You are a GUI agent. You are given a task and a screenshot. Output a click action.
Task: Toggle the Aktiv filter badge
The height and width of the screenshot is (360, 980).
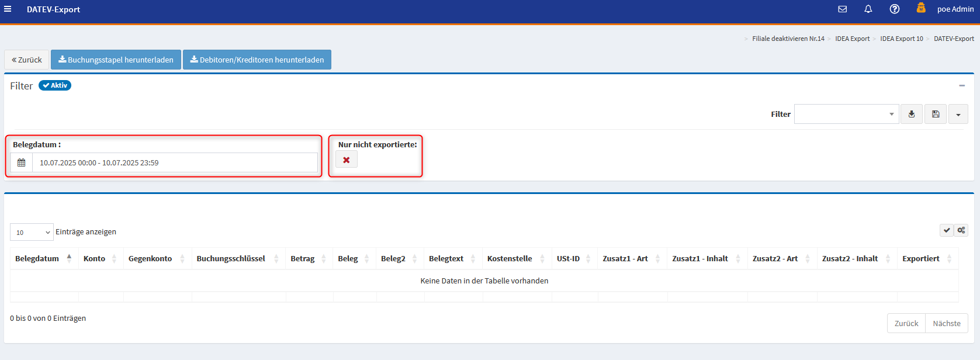pyautogui.click(x=55, y=85)
